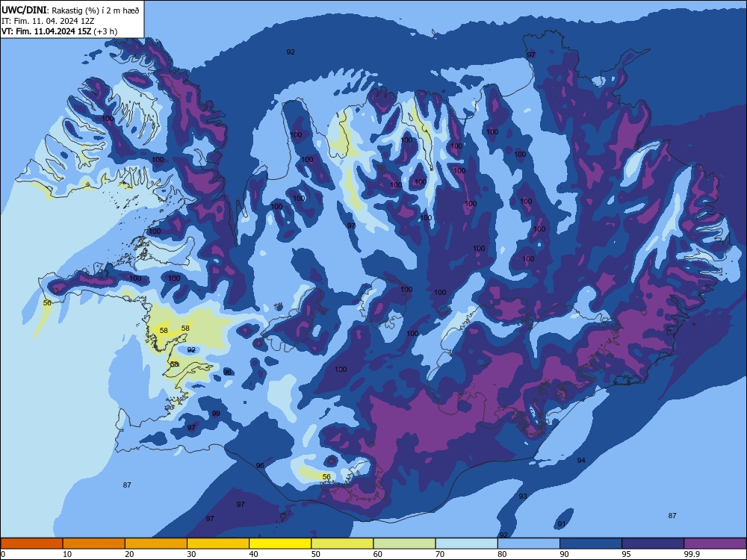
Task: Click the pale yellow 50–60 legend swatch
Action: pos(342,544)
